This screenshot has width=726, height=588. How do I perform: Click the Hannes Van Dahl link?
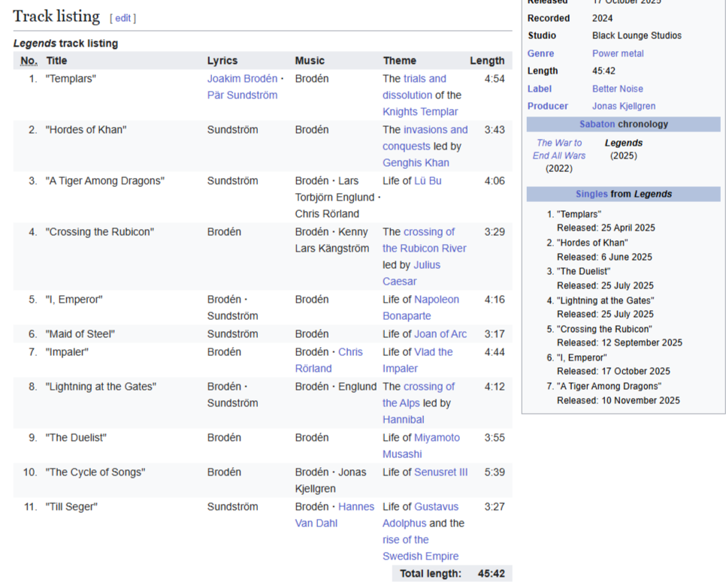[x=334, y=515]
